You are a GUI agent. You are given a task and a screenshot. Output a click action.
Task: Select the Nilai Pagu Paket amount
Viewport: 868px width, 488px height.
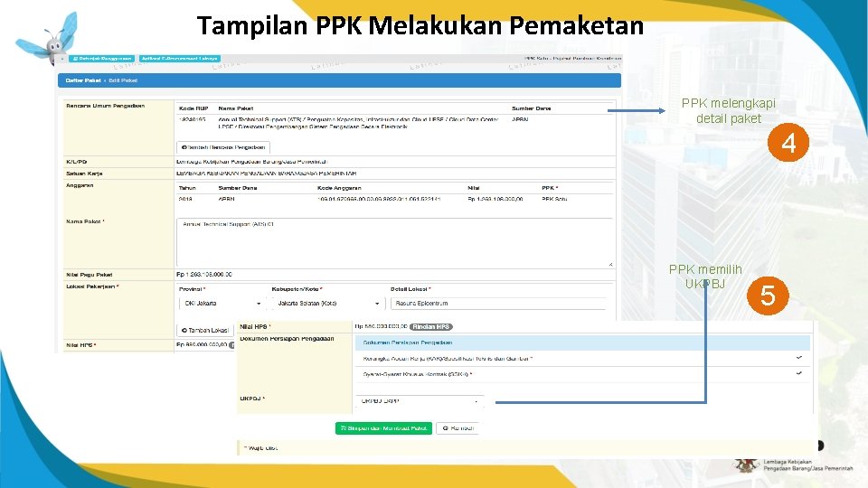point(204,275)
